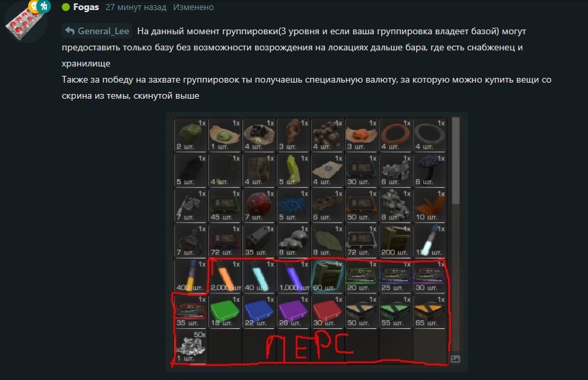Open the Fogas username profile link
588x380 pixels.
(x=86, y=7)
